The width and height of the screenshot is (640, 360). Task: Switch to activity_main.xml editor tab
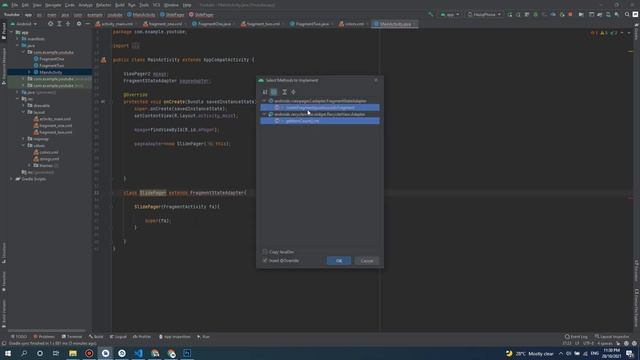[x=116, y=24]
